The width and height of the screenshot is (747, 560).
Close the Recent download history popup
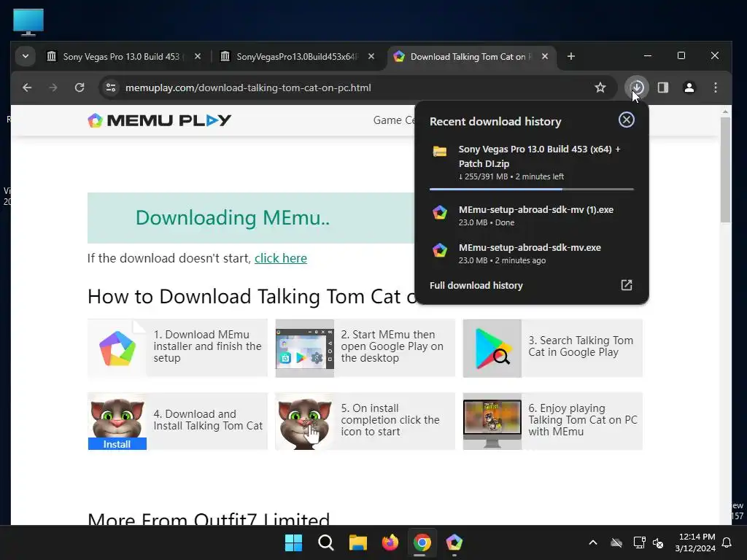pyautogui.click(x=627, y=120)
